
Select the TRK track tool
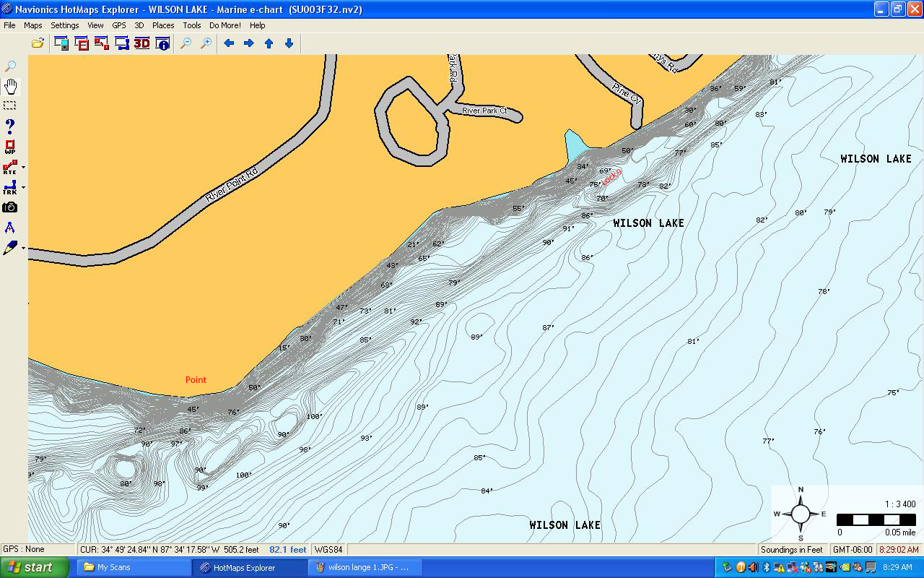9,188
